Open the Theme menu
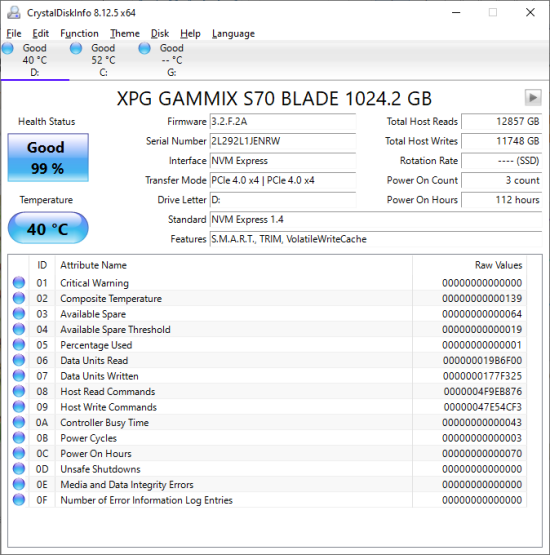This screenshot has height=555, width=550. [x=125, y=34]
